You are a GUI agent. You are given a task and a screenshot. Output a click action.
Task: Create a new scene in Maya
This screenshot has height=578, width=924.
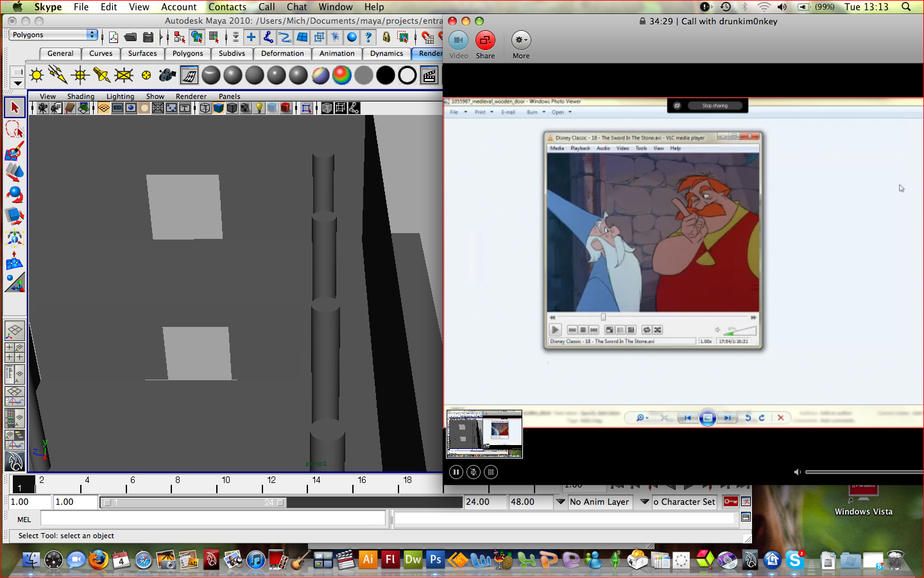(x=114, y=37)
